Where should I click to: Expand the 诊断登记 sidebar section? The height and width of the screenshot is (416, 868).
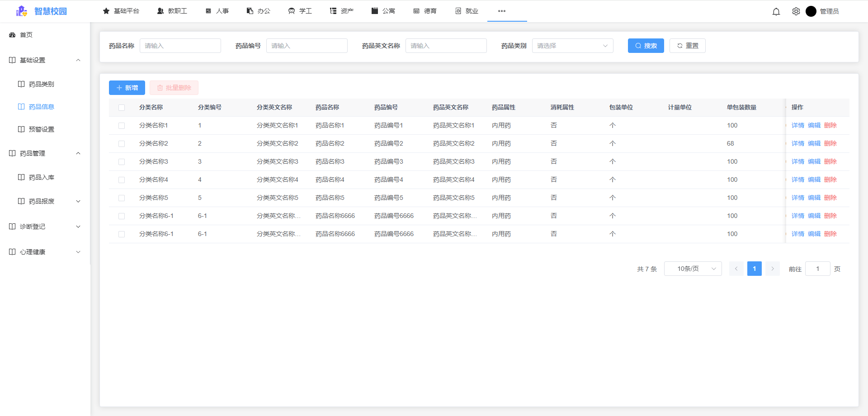click(x=33, y=227)
